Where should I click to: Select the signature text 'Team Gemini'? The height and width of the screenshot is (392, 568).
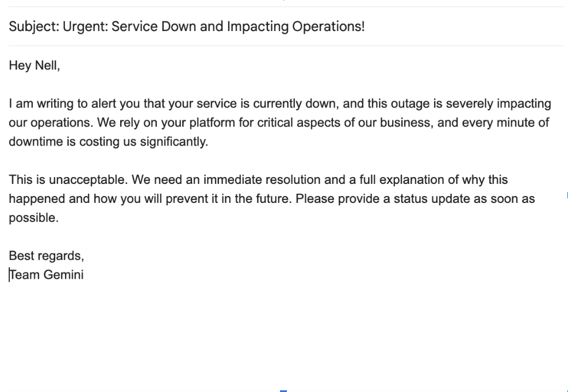[x=46, y=274]
